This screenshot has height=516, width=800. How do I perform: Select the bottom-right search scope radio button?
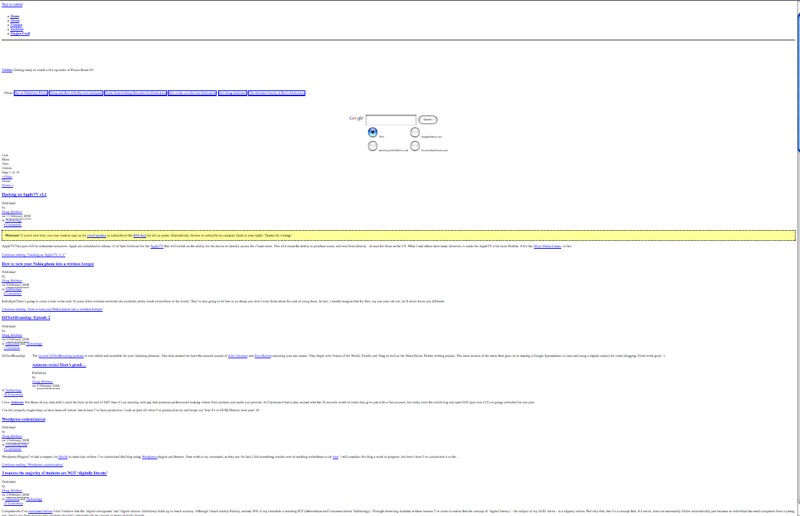415,146
